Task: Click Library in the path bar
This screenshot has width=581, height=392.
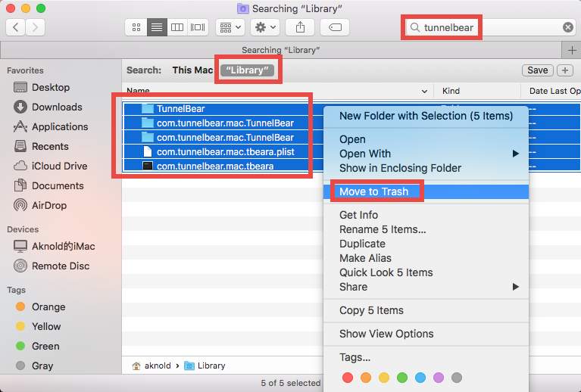Action: 205,366
